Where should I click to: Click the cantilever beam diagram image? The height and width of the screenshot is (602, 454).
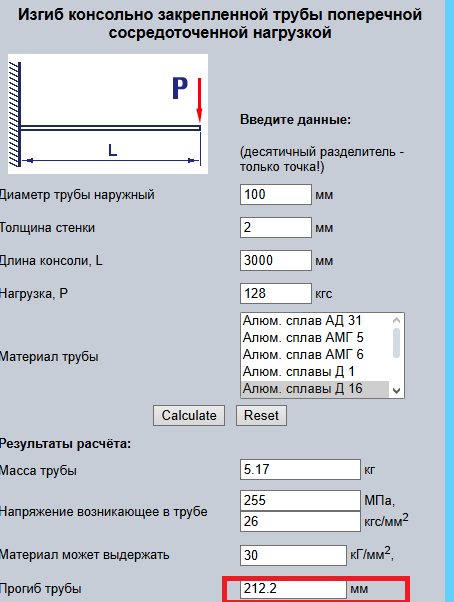click(x=108, y=114)
